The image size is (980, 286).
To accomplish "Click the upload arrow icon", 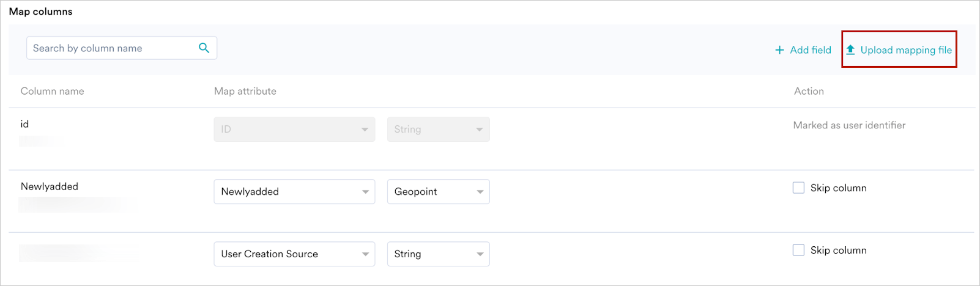I will click(850, 50).
